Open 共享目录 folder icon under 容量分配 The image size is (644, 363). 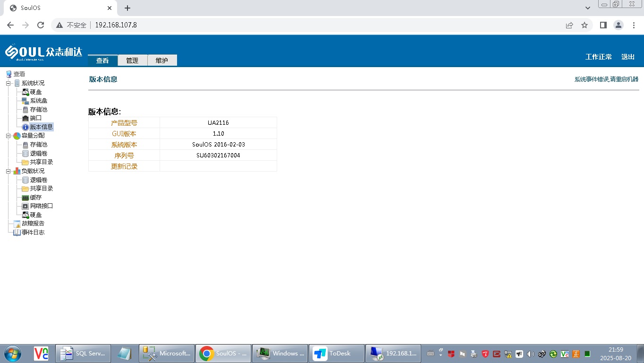coord(25,162)
